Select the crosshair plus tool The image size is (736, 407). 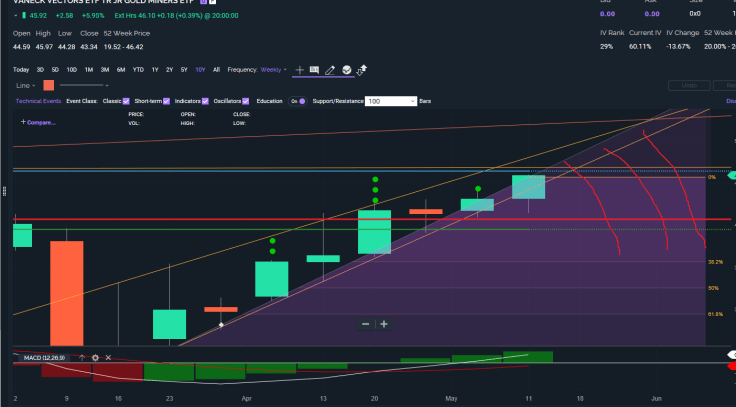pos(299,70)
